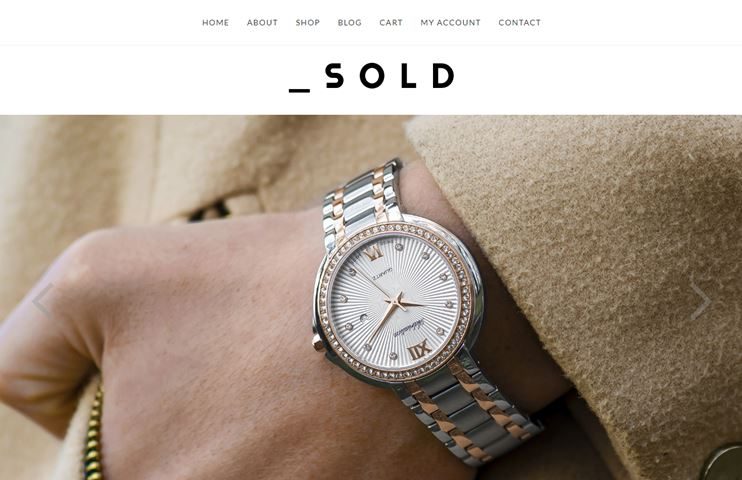Go to the CONTACT page
This screenshot has width=742, height=480.
[x=520, y=23]
